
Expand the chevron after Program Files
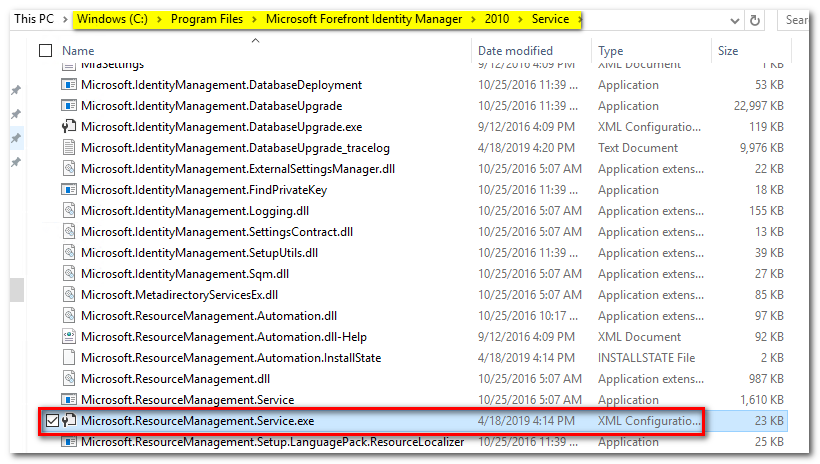(x=254, y=19)
